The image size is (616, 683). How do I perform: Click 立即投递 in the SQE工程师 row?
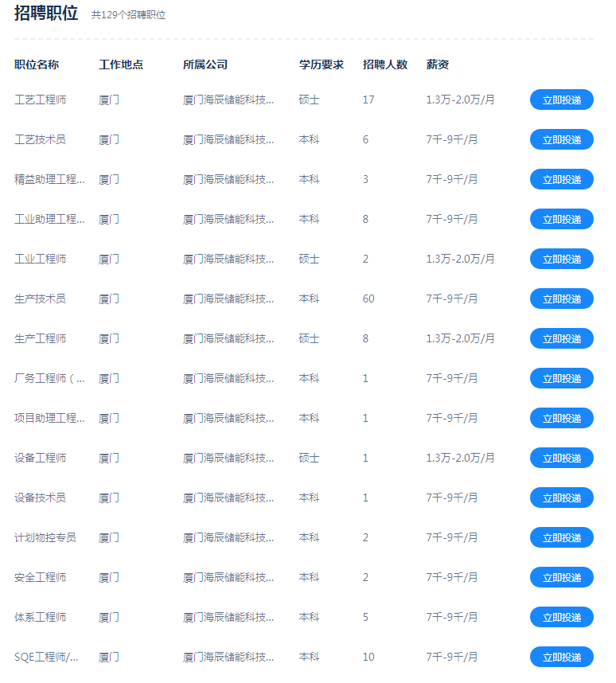pos(561,657)
